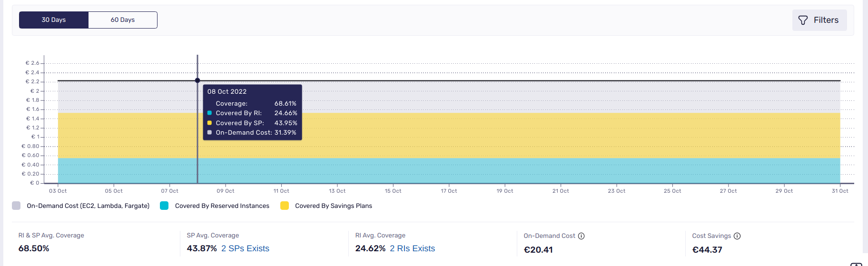
Task: Click the white On-Demand Cost tooltip square
Action: tap(209, 133)
